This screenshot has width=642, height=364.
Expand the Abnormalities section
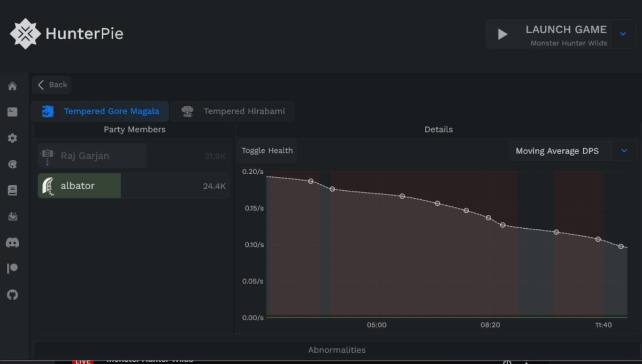(x=337, y=350)
